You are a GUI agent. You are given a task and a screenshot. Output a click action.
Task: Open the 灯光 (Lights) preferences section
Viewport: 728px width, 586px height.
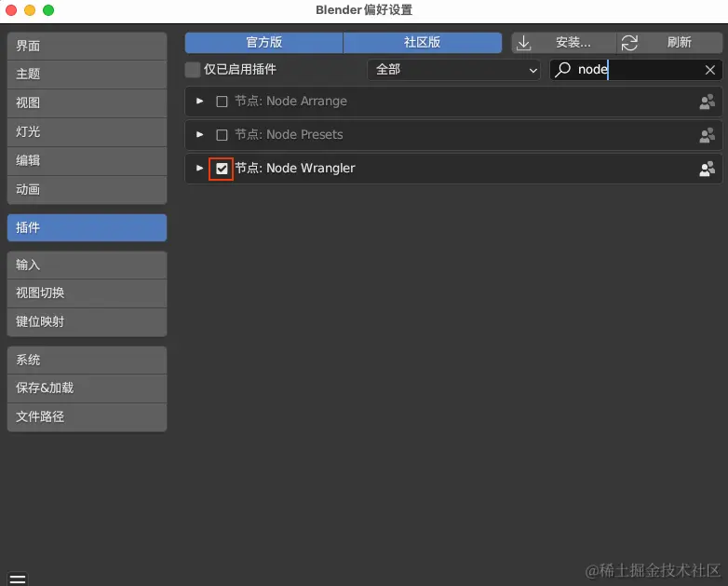click(87, 132)
